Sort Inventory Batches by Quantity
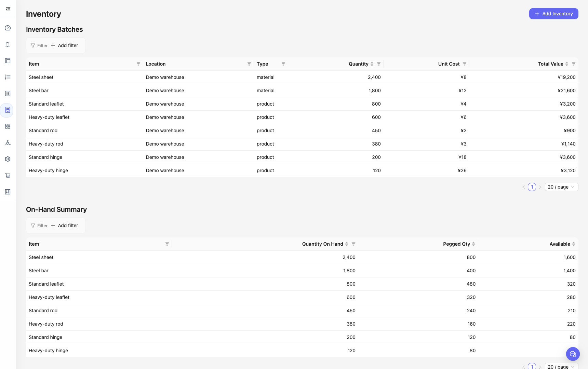The image size is (588, 369). (372, 64)
